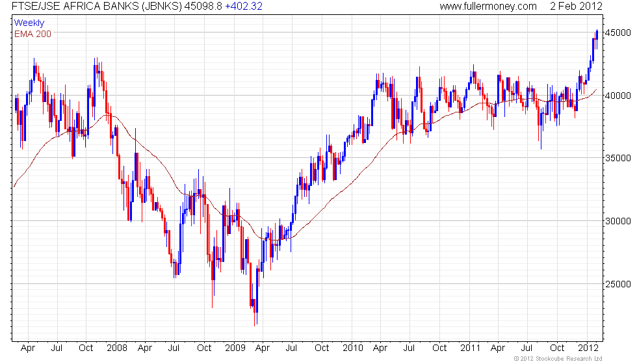Click the chart title 'FTSE/JSE AFRICA BANKS (JBNKS)'
The image size is (637, 364).
[x=97, y=6]
